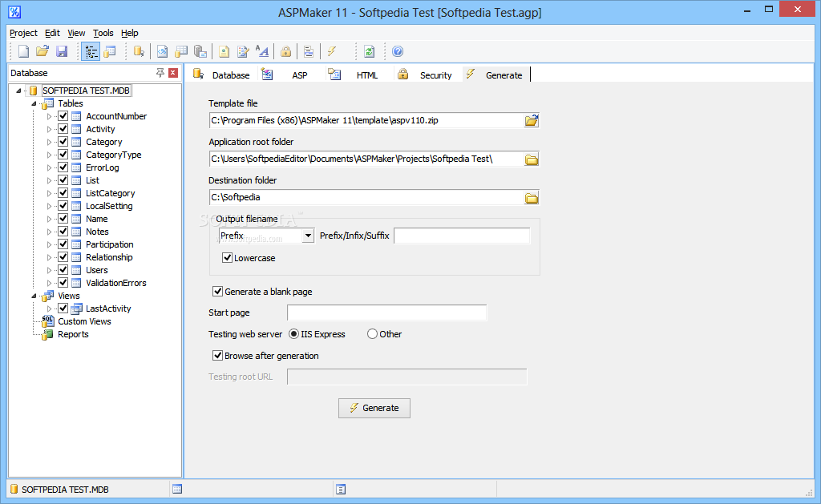Select the Relationship table in the tree
The height and width of the screenshot is (504, 821).
tap(109, 257)
